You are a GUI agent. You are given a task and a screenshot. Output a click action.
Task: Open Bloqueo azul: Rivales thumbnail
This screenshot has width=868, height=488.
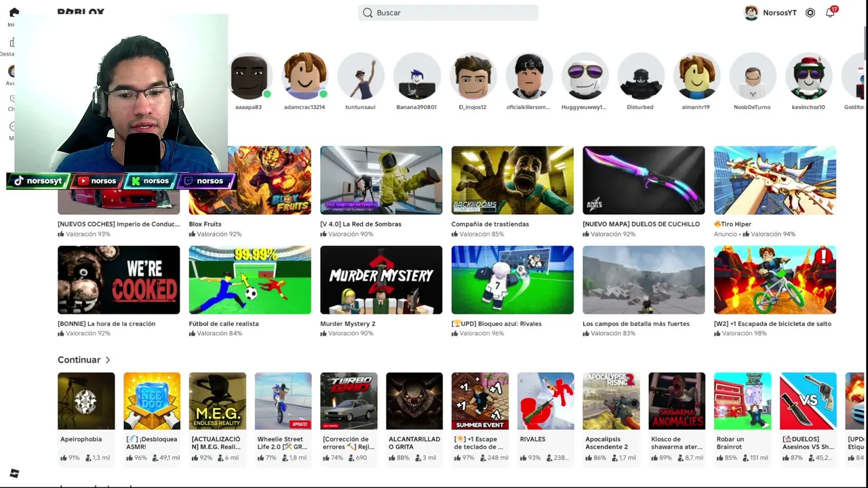tap(513, 280)
